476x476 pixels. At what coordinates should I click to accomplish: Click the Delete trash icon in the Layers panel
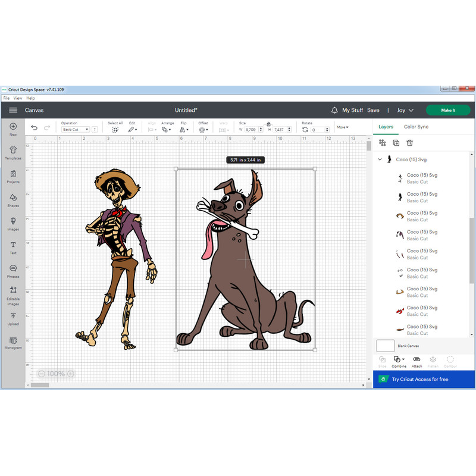click(410, 143)
